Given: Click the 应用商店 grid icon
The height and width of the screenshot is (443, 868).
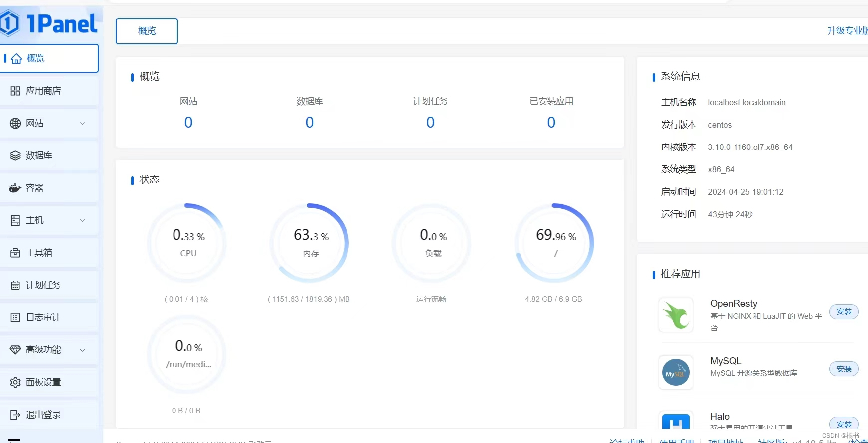Looking at the screenshot, I should [x=15, y=91].
